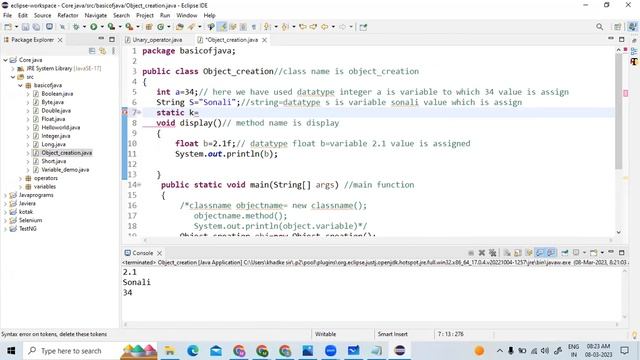The image size is (640, 360).
Task: Open the Navigate menu
Action: click(x=96, y=16)
